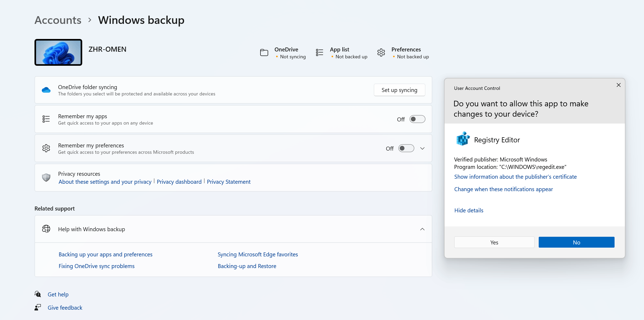Click the Give feedback icon
The image size is (644, 320).
[38, 307]
